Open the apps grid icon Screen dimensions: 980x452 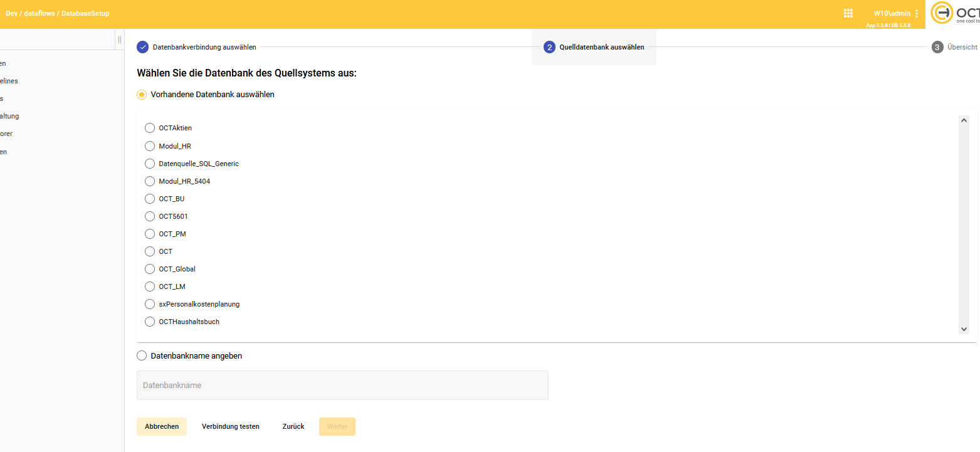pyautogui.click(x=848, y=13)
